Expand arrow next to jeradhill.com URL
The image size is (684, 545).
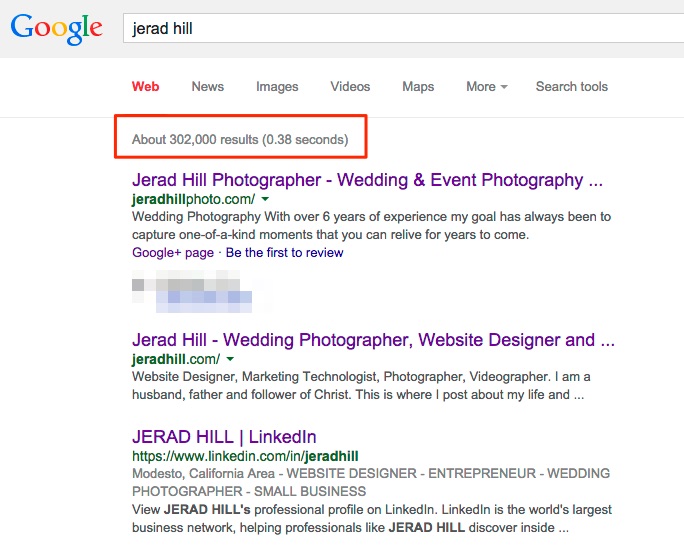(230, 359)
